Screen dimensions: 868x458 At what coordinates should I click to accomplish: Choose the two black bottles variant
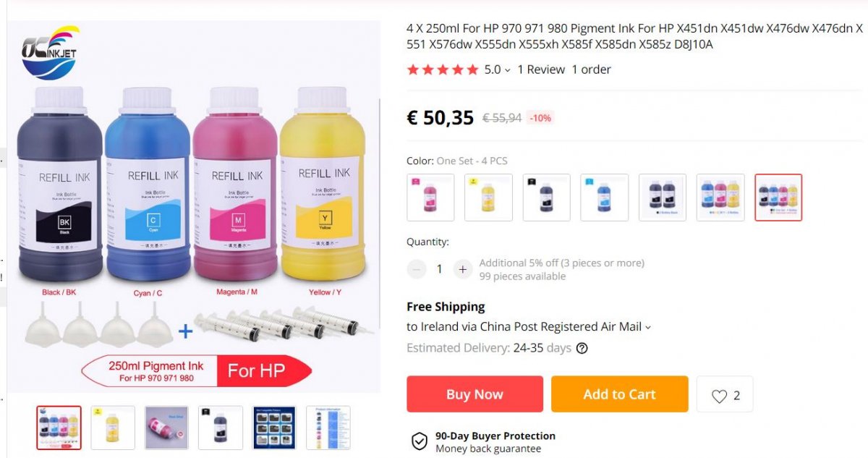[663, 198]
